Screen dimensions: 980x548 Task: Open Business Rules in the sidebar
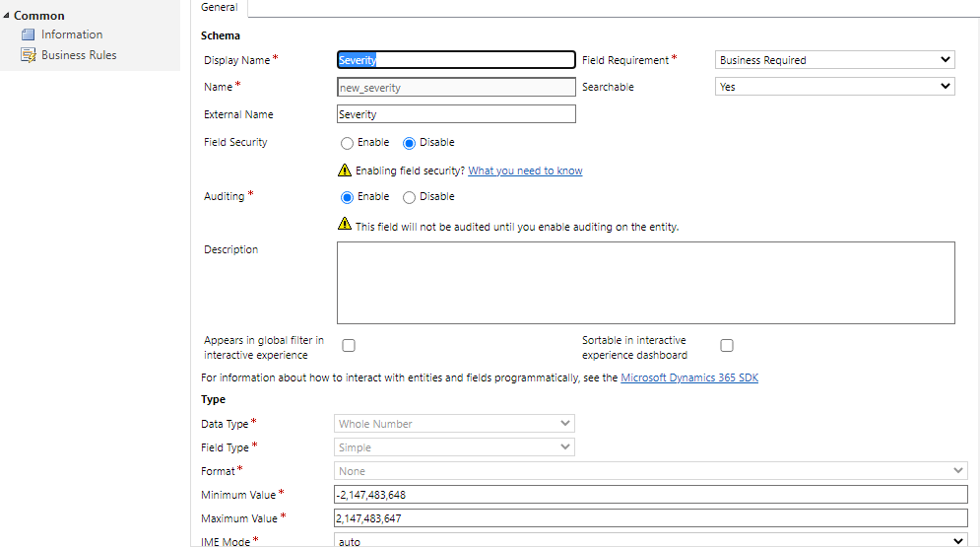[x=79, y=56]
